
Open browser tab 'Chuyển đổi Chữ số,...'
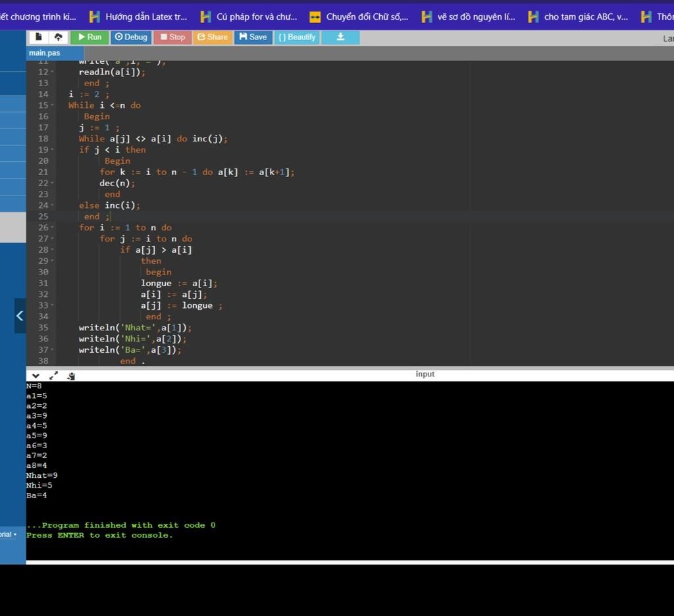(x=359, y=16)
